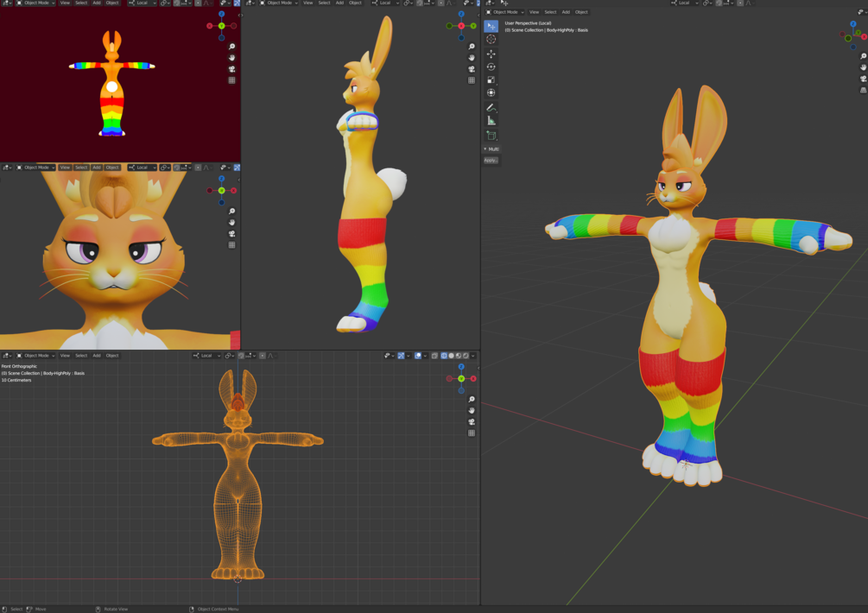Screen dimensions: 868x613
Task: Toggle X-ray mode in the bottom viewport header
Action: [434, 356]
